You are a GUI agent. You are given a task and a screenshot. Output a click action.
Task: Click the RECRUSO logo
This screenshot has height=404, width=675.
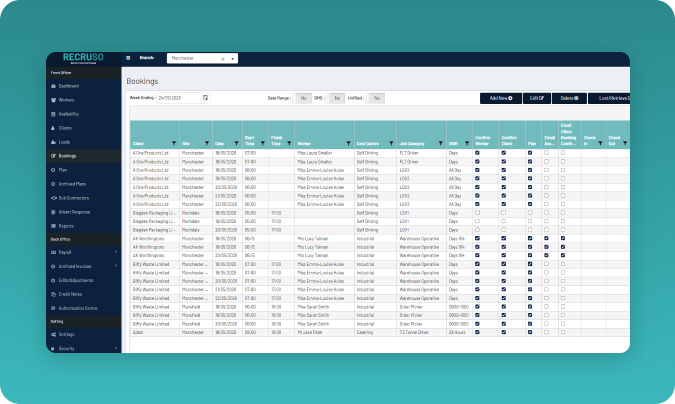[x=83, y=58]
